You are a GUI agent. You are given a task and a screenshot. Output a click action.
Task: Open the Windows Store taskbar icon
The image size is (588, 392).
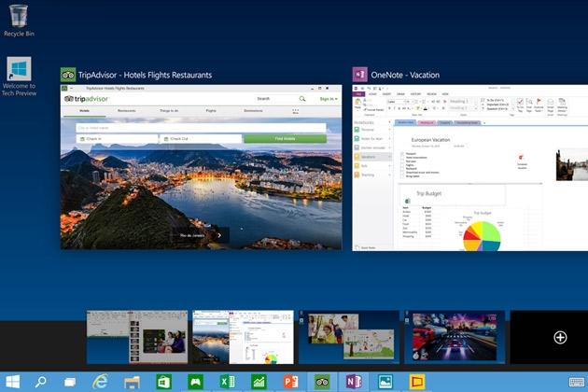[x=163, y=382]
